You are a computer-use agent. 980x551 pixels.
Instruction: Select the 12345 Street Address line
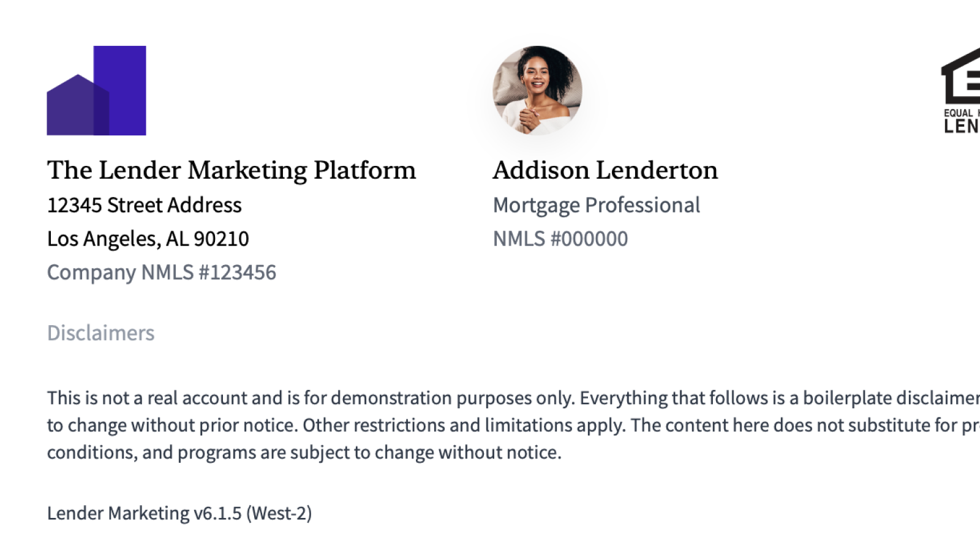145,205
